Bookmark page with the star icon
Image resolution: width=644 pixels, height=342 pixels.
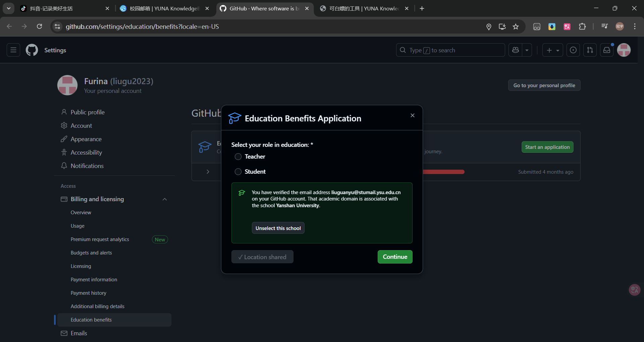[x=516, y=26]
